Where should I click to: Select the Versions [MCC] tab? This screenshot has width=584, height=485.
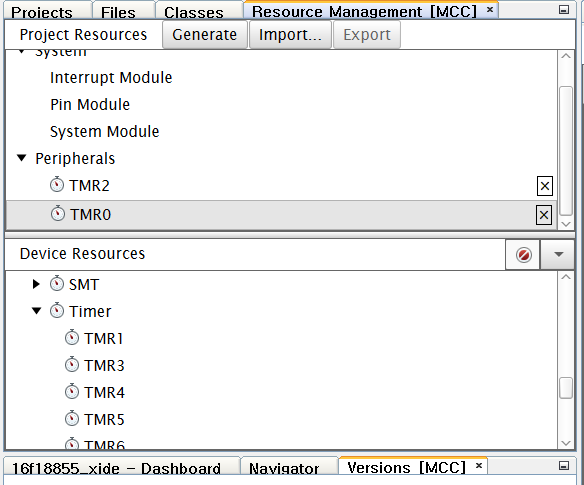[406, 467]
